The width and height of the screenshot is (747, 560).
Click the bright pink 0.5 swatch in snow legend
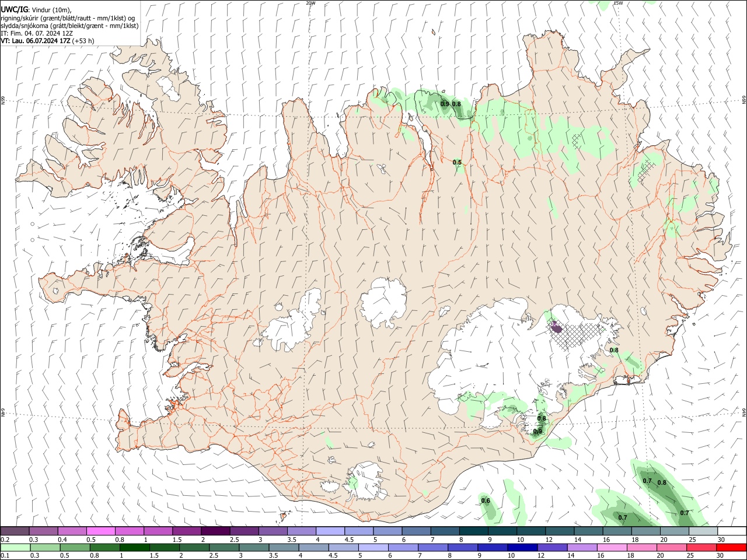[100, 531]
